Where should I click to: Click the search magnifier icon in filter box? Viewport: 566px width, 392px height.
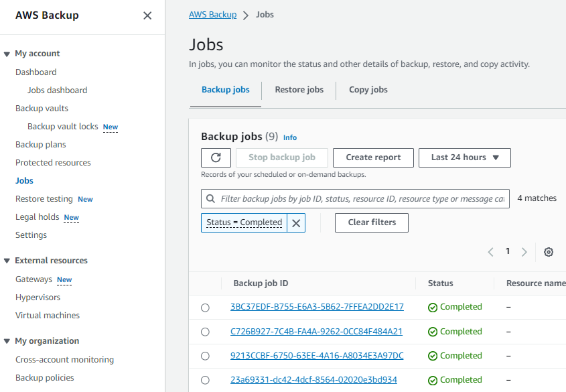[210, 198]
